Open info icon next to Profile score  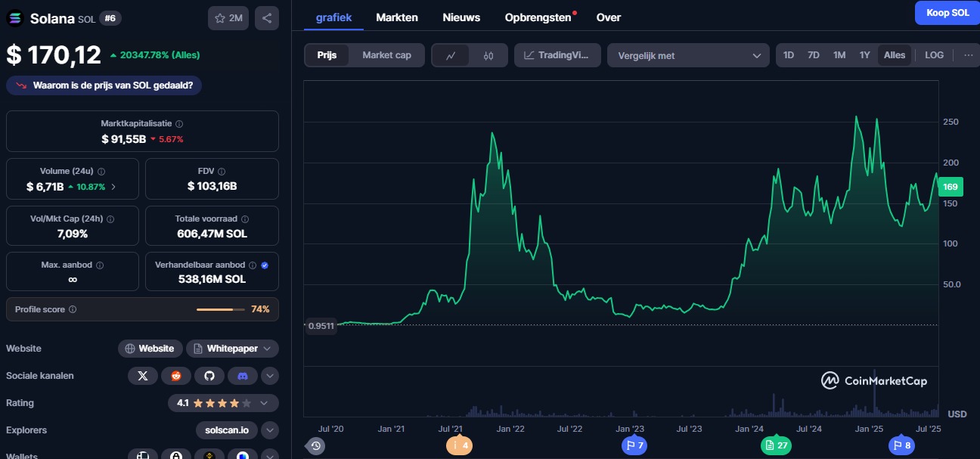point(73,309)
